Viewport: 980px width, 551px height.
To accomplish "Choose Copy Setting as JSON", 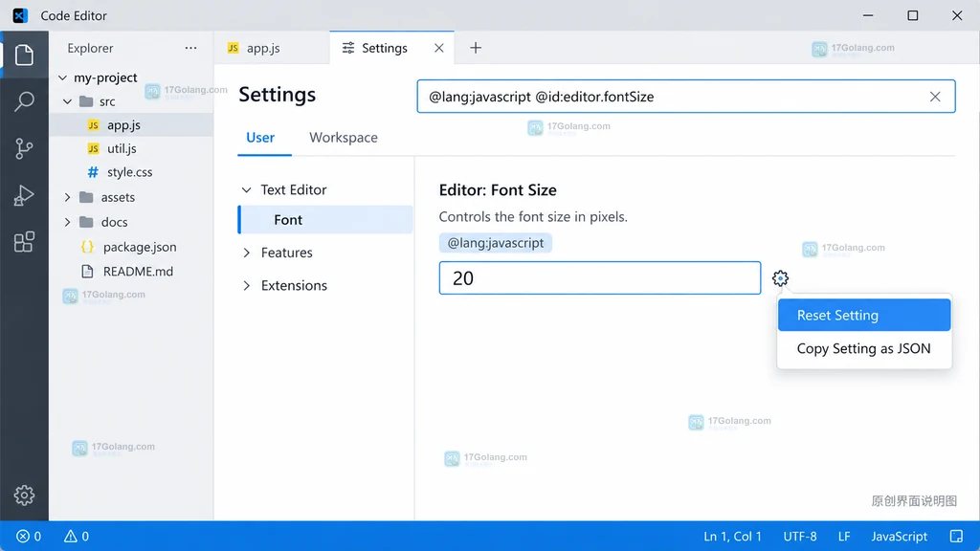I will (x=864, y=348).
